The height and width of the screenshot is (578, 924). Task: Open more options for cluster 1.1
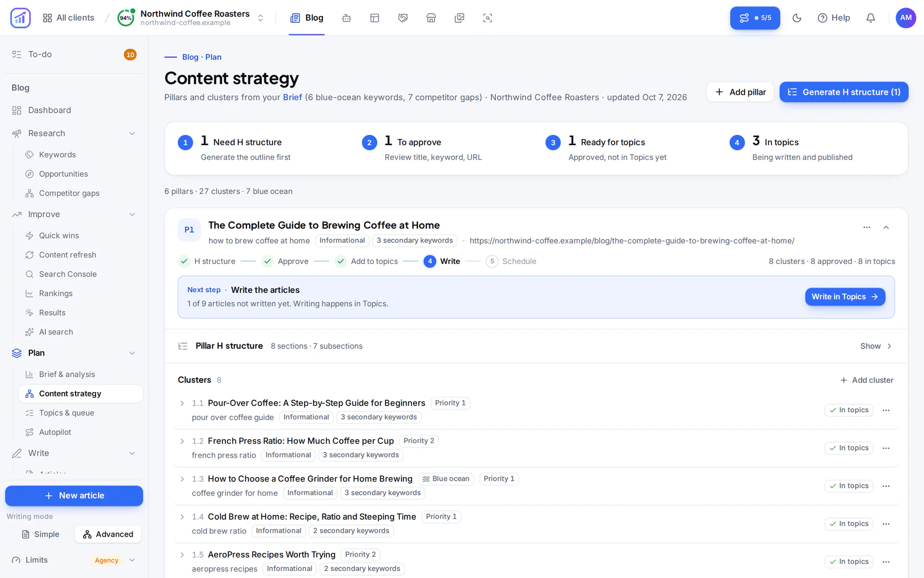pos(886,410)
